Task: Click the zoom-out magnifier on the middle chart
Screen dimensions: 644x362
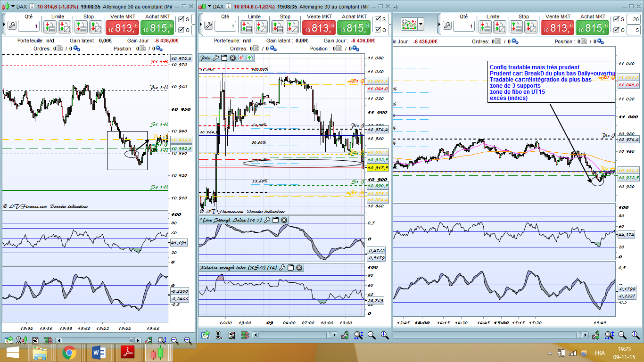Action: (372, 335)
